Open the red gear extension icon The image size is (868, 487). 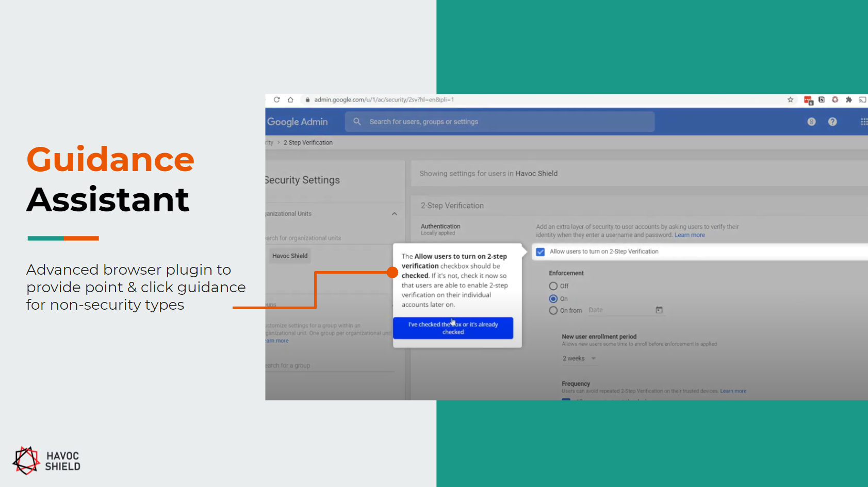click(x=835, y=99)
